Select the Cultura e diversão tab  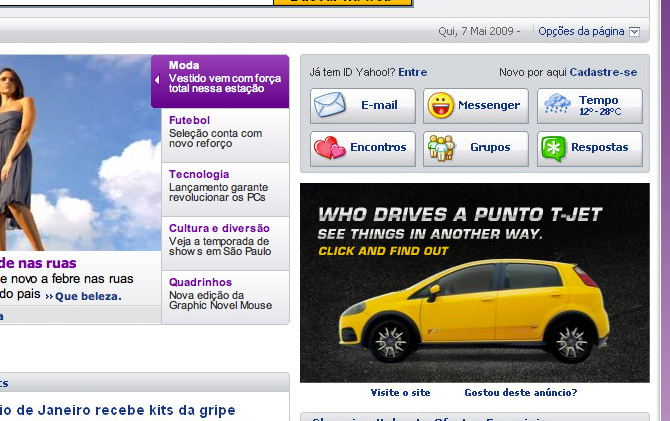225,243
